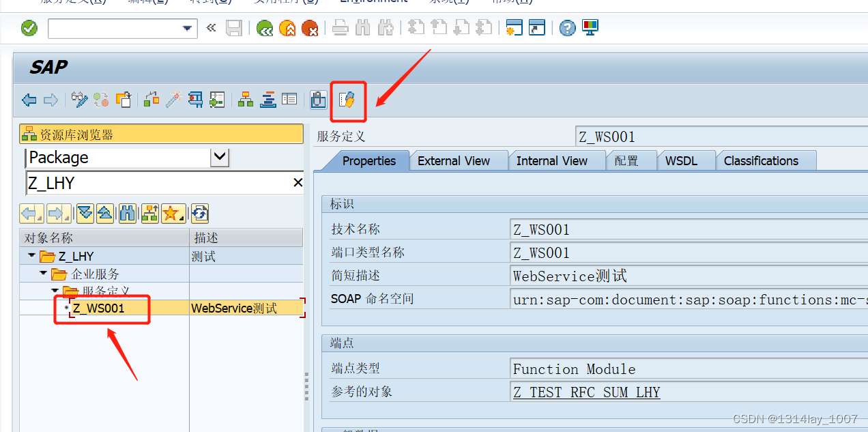
Task: Click the First Page icon
Action: coord(416,28)
